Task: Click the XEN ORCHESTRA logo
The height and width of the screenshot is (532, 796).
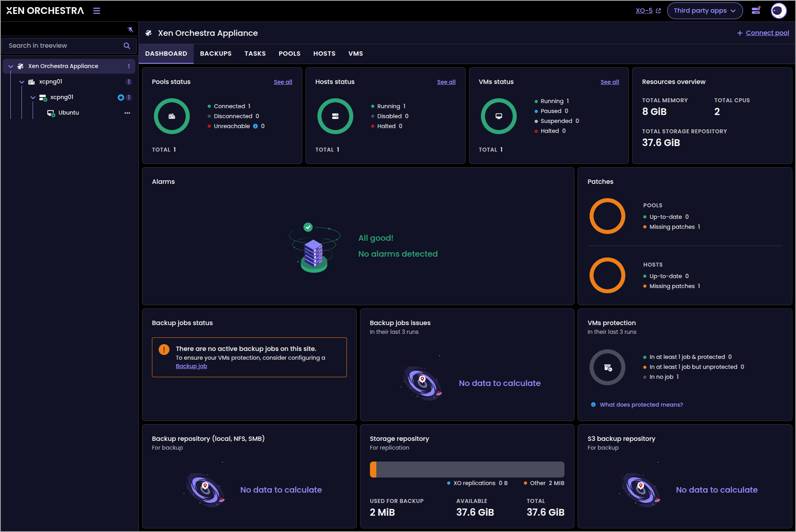Action: click(x=45, y=11)
